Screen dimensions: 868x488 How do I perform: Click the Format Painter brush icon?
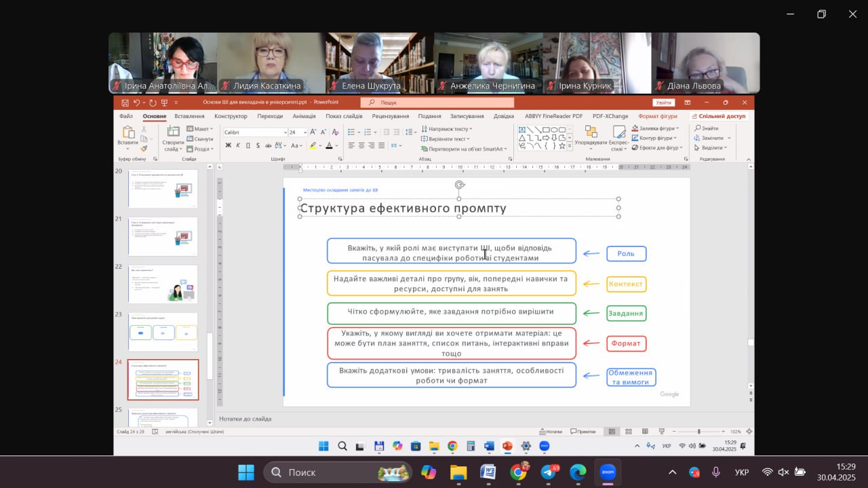[x=144, y=147]
